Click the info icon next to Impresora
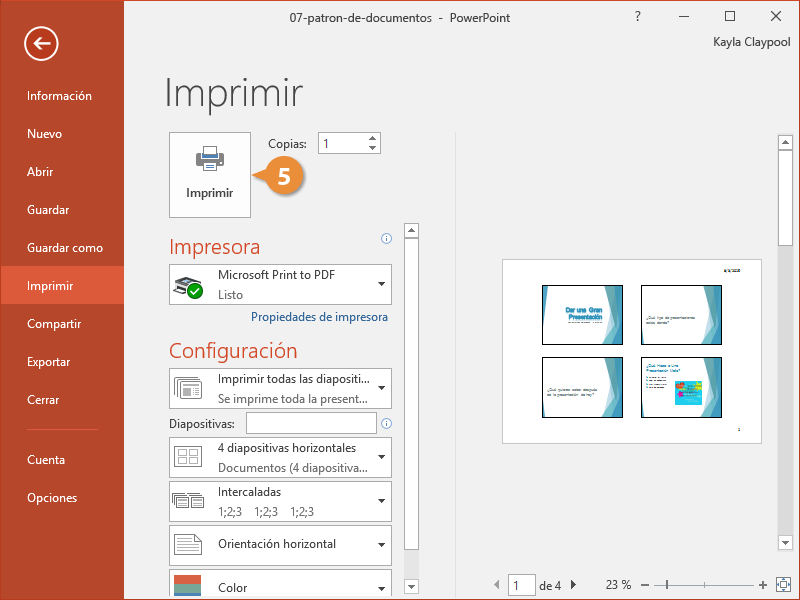800x600 pixels. [x=386, y=239]
